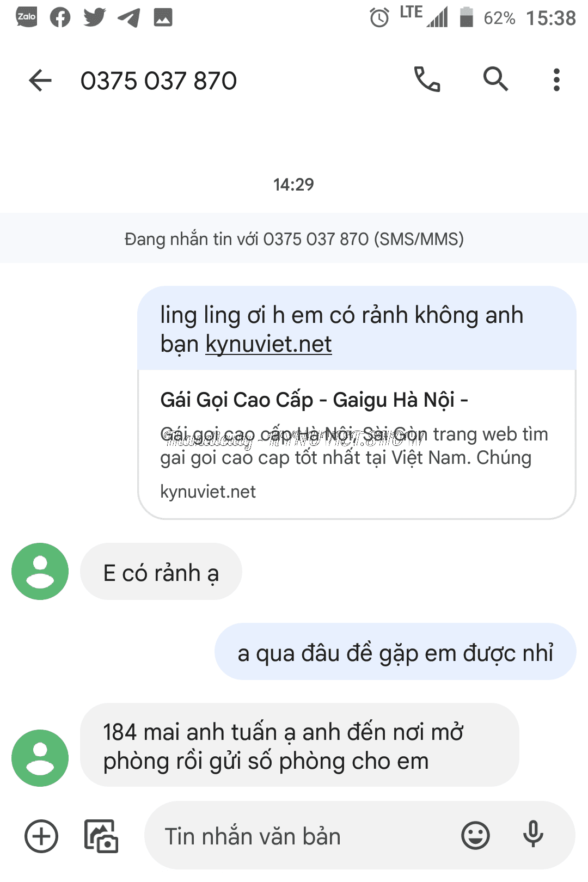Open the link preview card below the message
This screenshot has height=882, width=588.
pyautogui.click(x=357, y=444)
